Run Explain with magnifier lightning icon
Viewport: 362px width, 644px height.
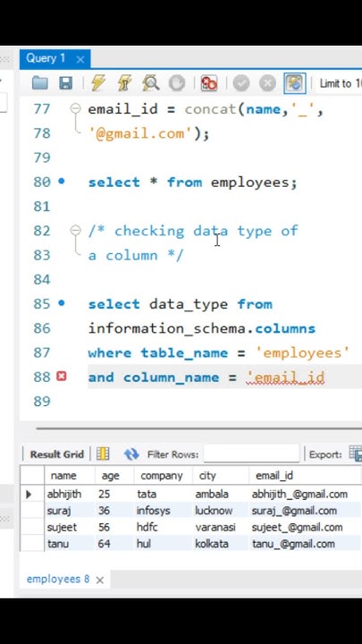click(x=151, y=83)
